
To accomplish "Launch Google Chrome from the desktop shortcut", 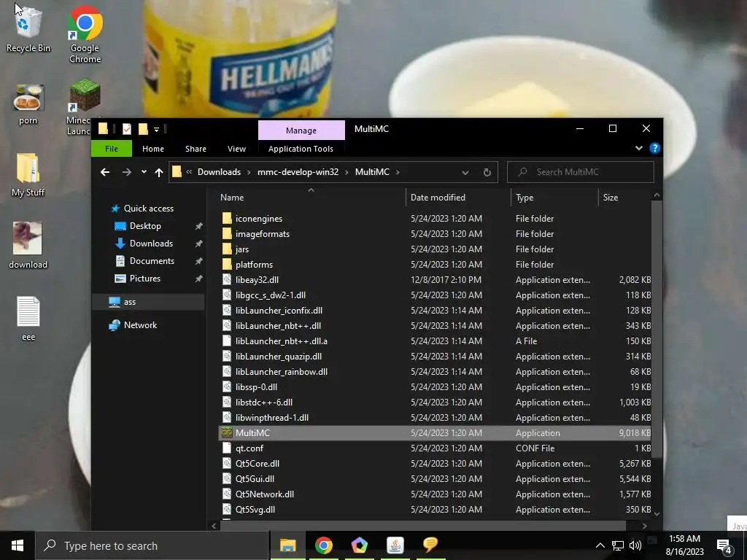I will [x=85, y=34].
